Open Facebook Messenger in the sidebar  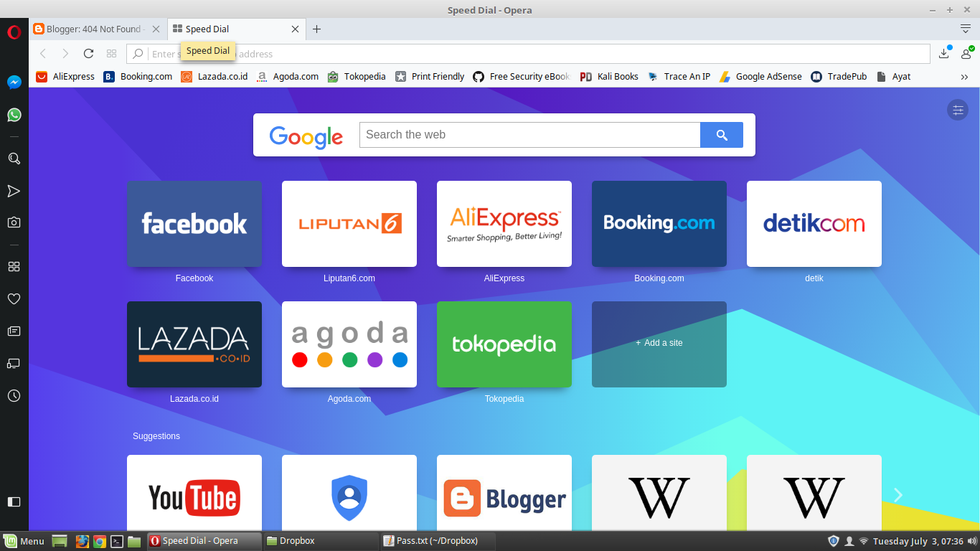(14, 83)
